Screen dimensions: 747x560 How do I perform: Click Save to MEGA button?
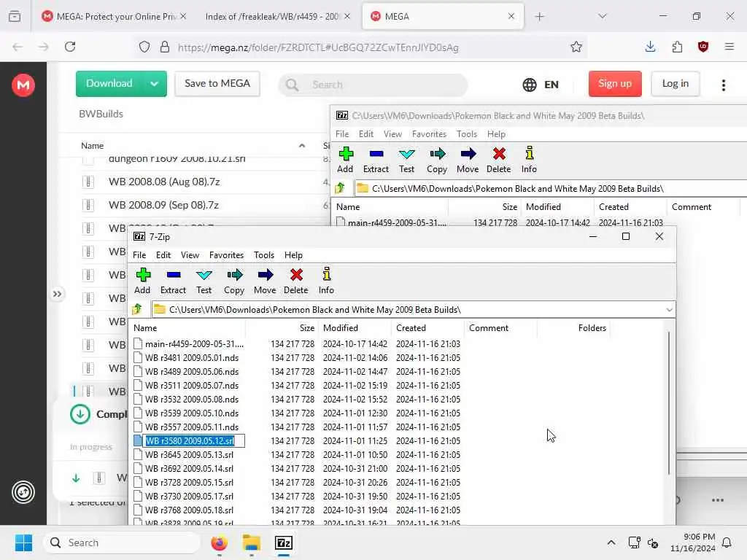(217, 84)
